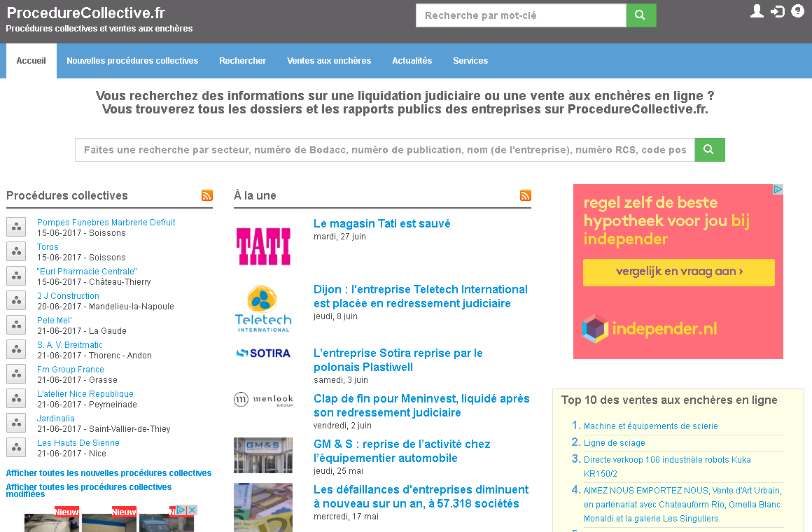
Task: Click vergelijk en vraag aan ad button
Action: (679, 272)
